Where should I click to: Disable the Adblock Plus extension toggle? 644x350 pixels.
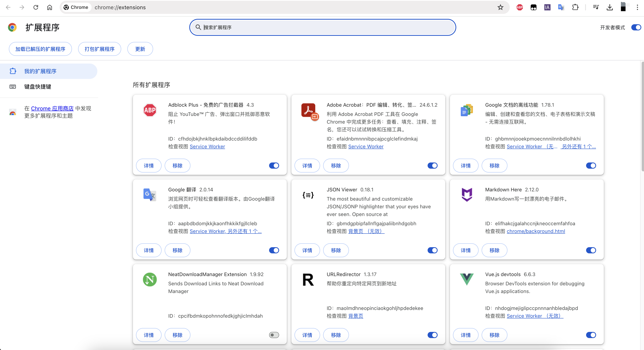pos(274,166)
